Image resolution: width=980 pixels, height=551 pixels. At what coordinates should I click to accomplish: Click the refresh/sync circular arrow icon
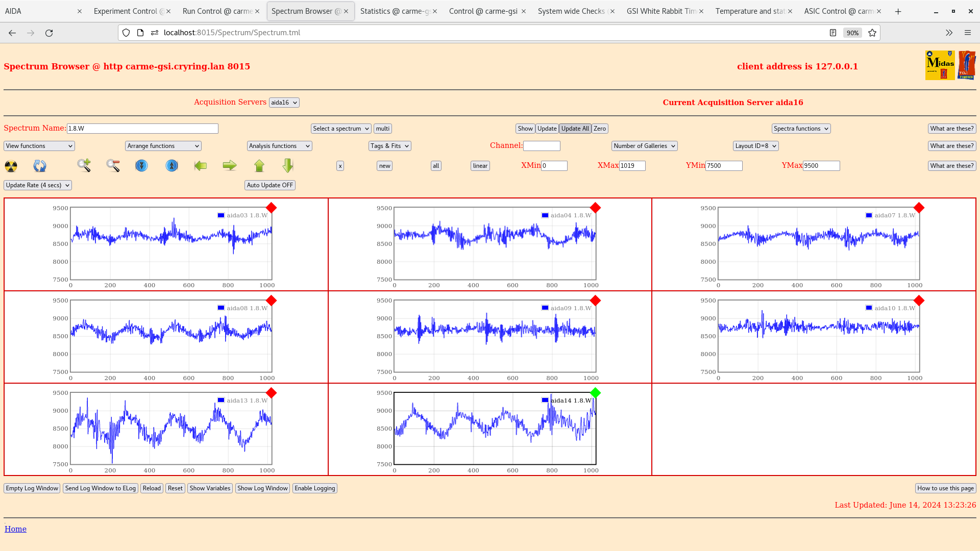click(40, 165)
